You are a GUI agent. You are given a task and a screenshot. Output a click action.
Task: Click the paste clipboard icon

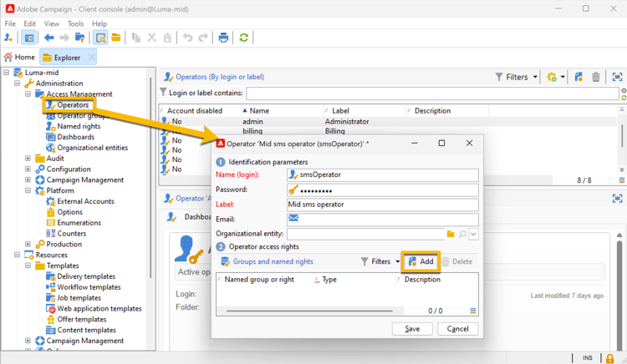[x=167, y=38]
